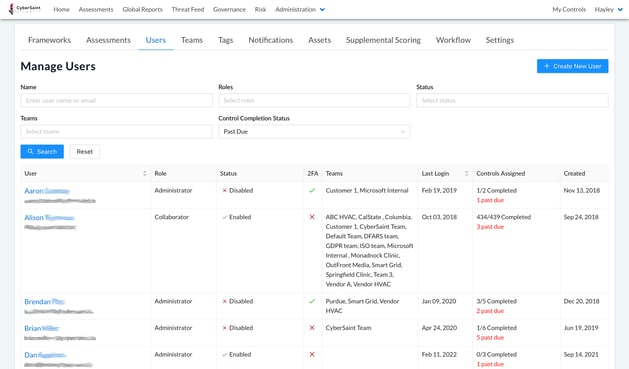Image resolution: width=629 pixels, height=369 pixels.
Task: Click the red 2FA cross for Brian
Action: point(312,328)
